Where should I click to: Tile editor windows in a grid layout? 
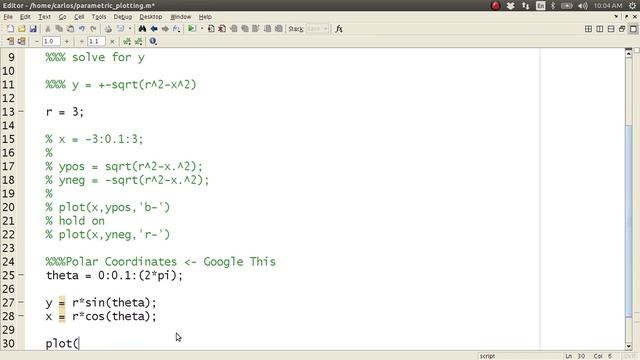click(588, 29)
